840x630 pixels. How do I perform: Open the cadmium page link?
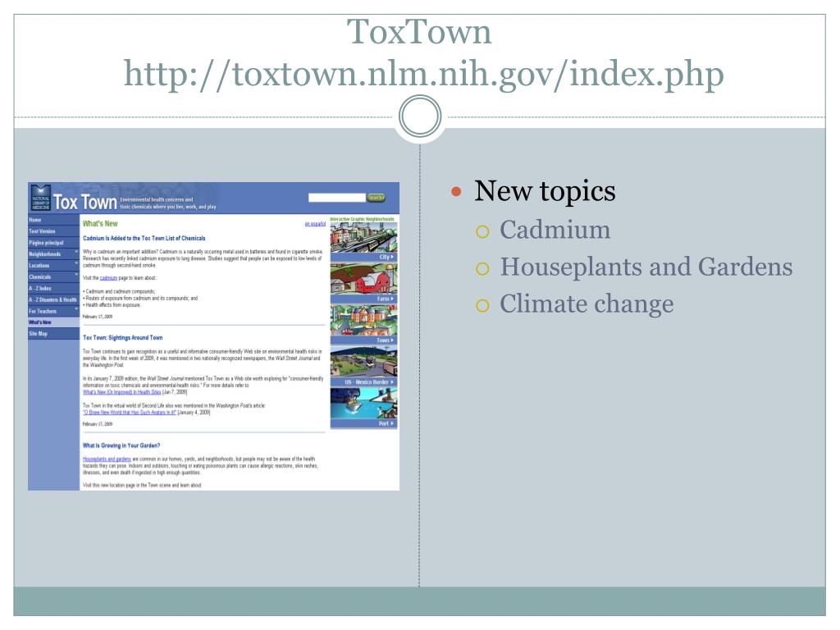pos(108,278)
